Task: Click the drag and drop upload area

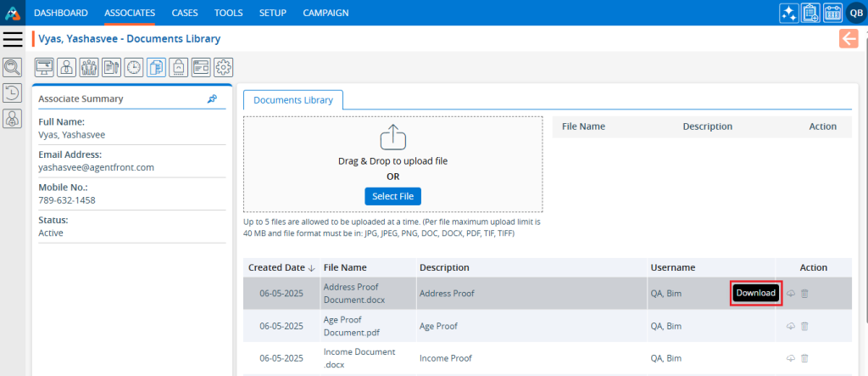Action: [x=392, y=153]
